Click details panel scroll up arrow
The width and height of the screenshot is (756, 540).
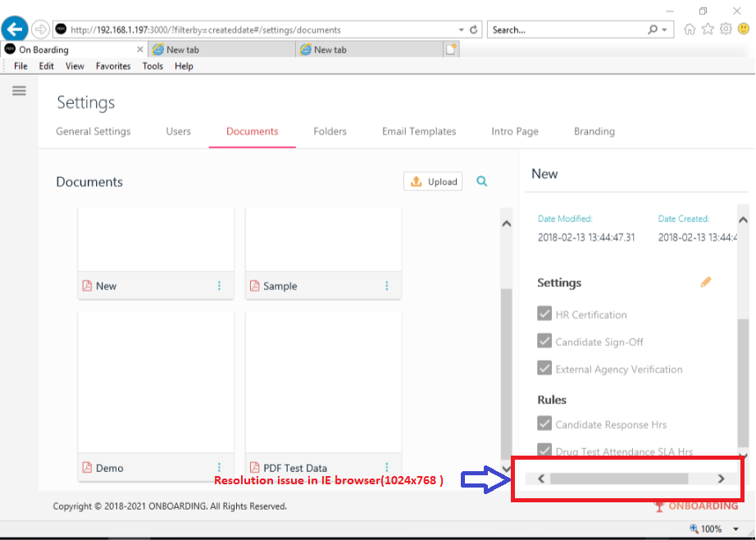[x=743, y=220]
